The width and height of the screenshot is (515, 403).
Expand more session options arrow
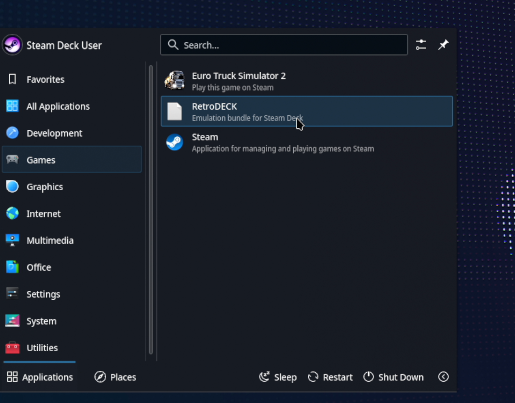tap(443, 377)
